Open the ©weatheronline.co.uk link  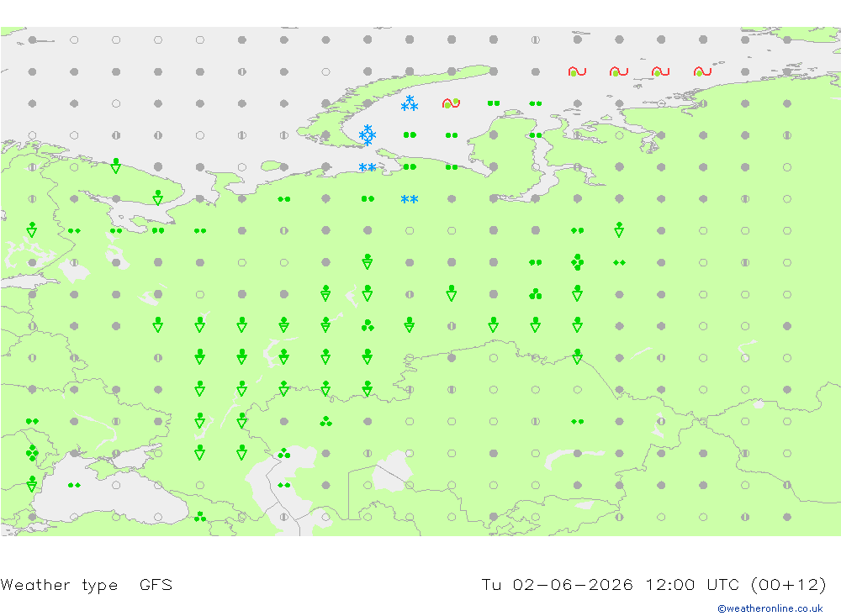[x=770, y=608]
